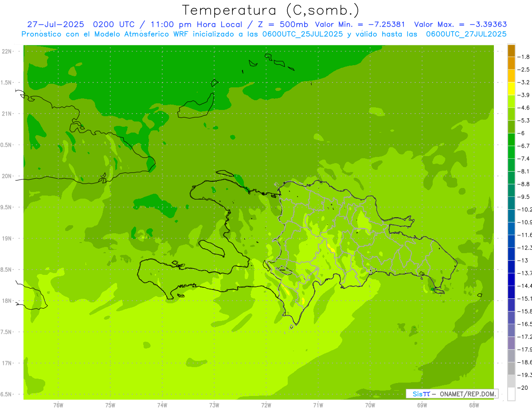Click the '21N' latitude label
This screenshot has height=411, width=532.
click(x=7, y=114)
